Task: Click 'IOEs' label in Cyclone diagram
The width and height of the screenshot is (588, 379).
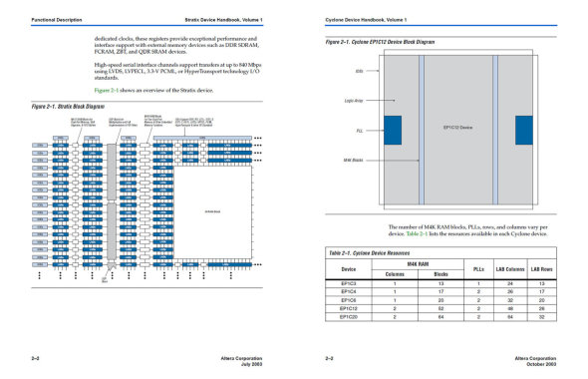Action: click(359, 71)
